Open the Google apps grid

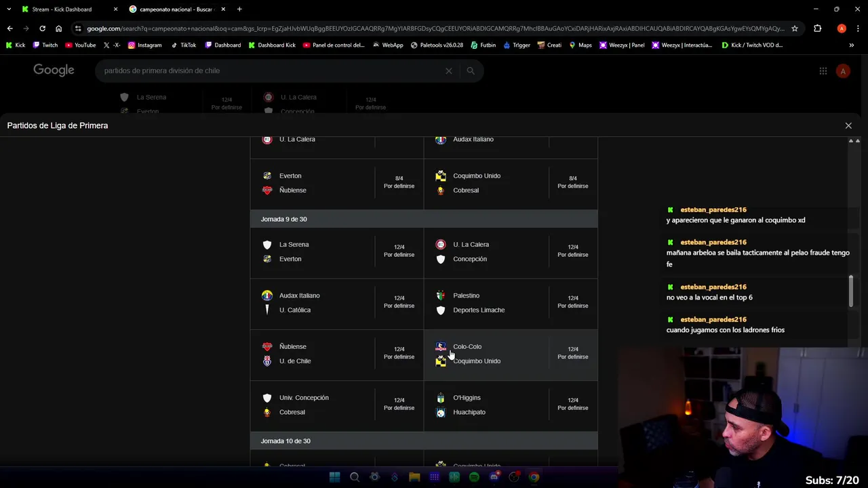pyautogui.click(x=823, y=70)
